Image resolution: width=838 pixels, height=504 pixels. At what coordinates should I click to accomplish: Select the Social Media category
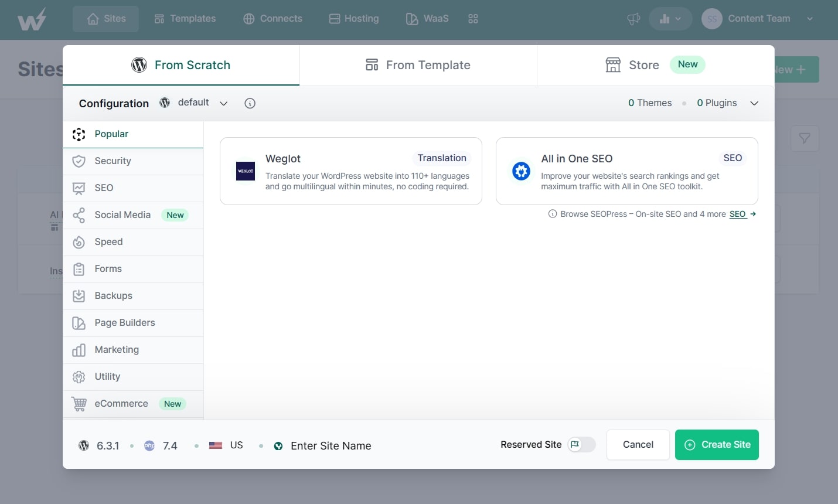[133, 215]
